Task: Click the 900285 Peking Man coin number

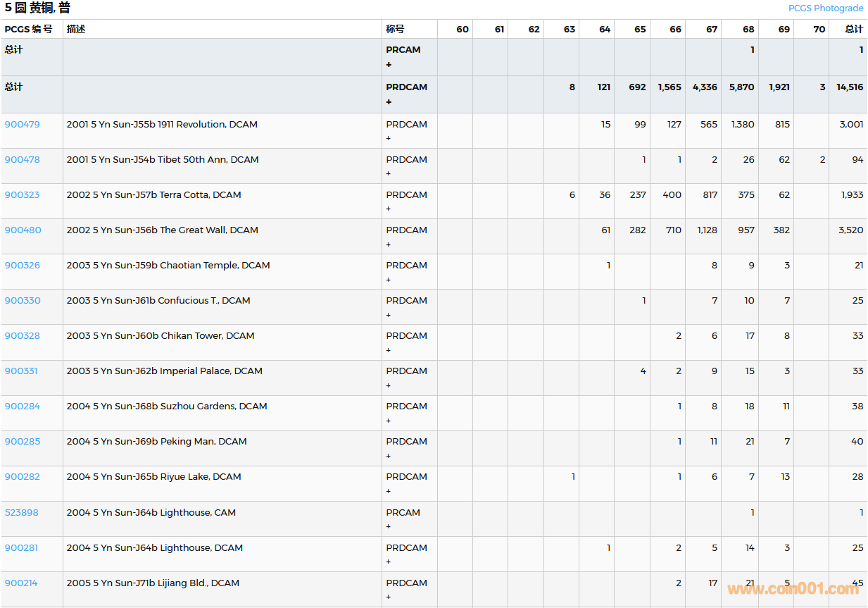Action: (23, 442)
